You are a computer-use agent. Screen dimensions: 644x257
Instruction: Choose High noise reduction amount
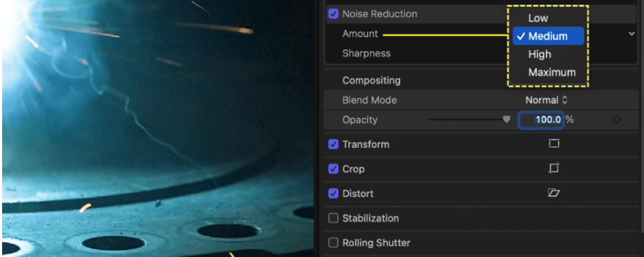pyautogui.click(x=548, y=54)
